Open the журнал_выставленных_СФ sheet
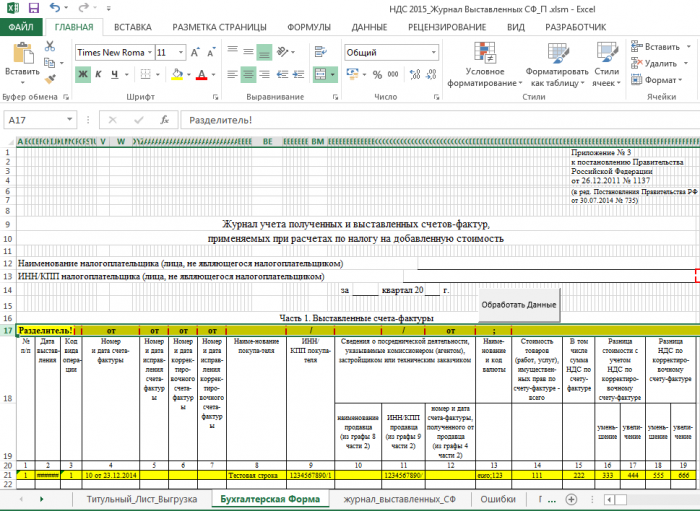This screenshot has width=700, height=511. point(400,499)
